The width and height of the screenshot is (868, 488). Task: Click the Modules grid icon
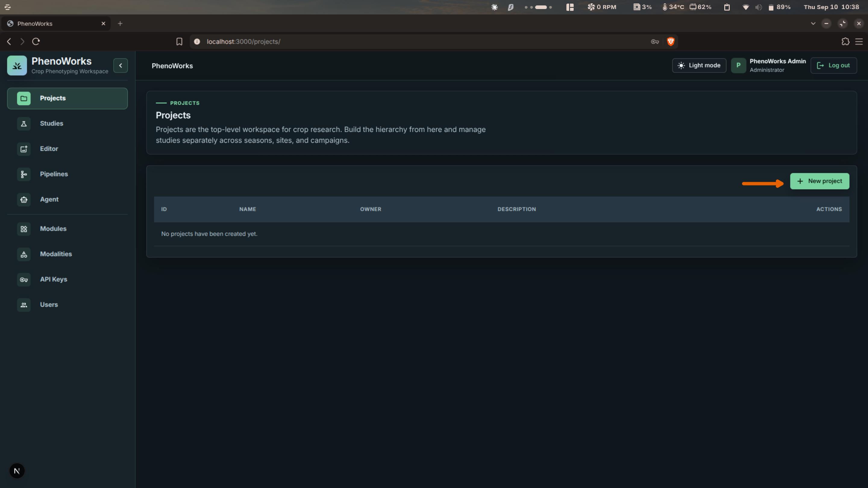click(x=24, y=229)
